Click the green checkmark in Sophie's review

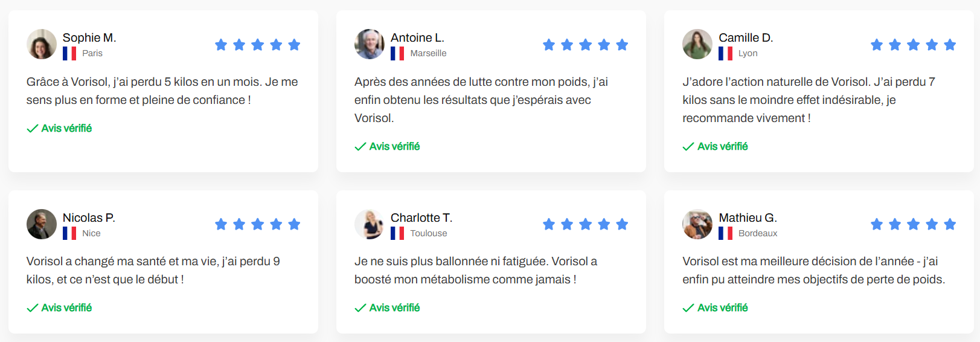coord(33,129)
